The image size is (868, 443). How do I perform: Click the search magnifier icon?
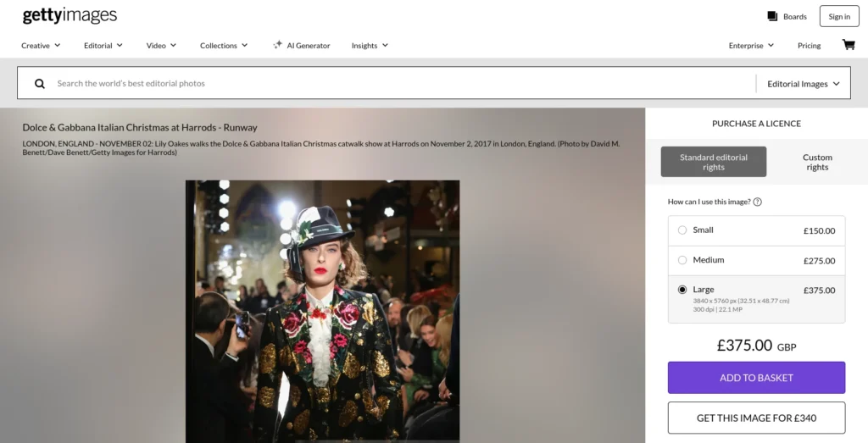coord(40,84)
